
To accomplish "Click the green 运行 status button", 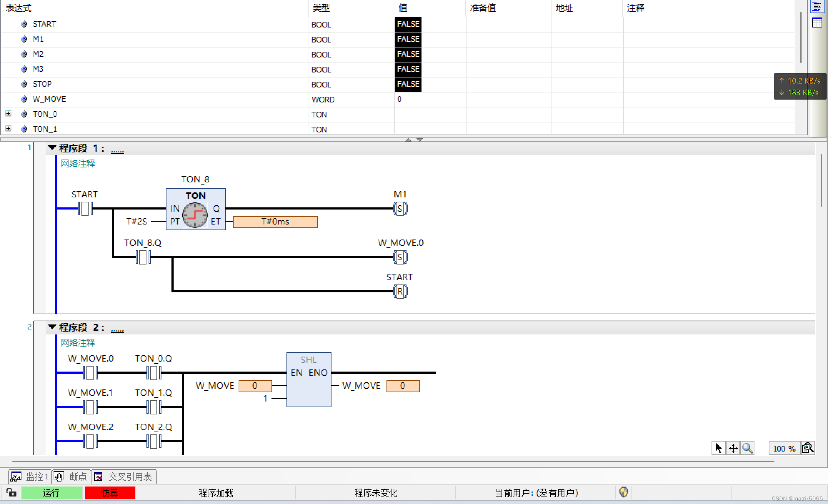I will (x=51, y=493).
